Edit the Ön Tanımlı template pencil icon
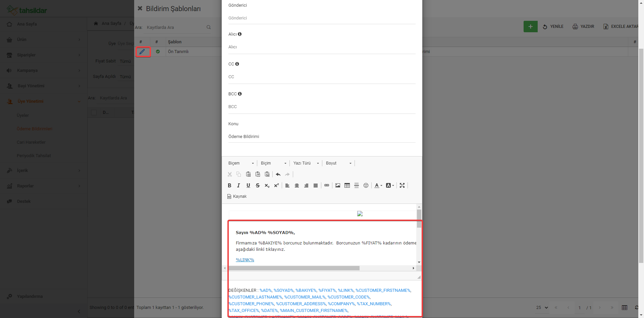 click(142, 52)
